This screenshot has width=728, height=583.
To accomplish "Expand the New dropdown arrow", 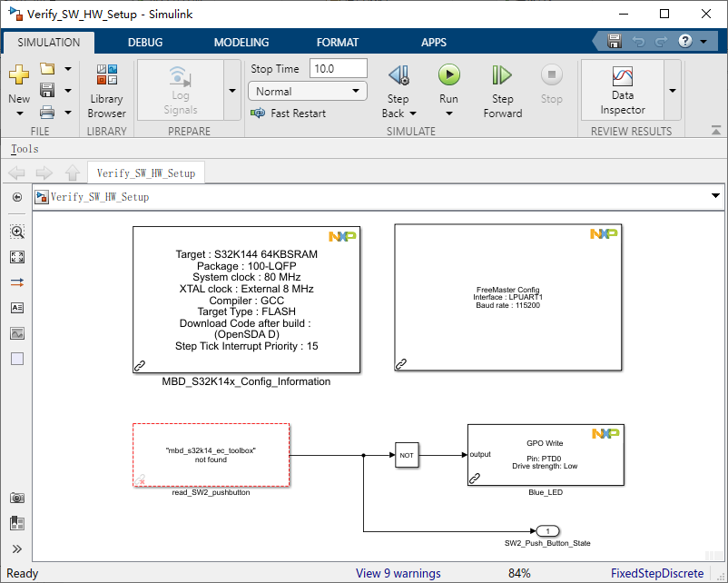I will pos(19,114).
